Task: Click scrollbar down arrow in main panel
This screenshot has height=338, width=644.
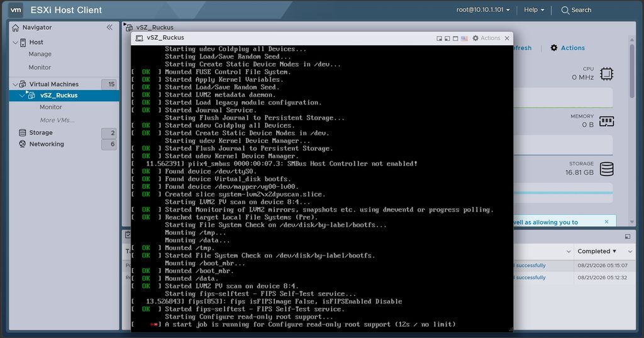Action: pyautogui.click(x=632, y=222)
